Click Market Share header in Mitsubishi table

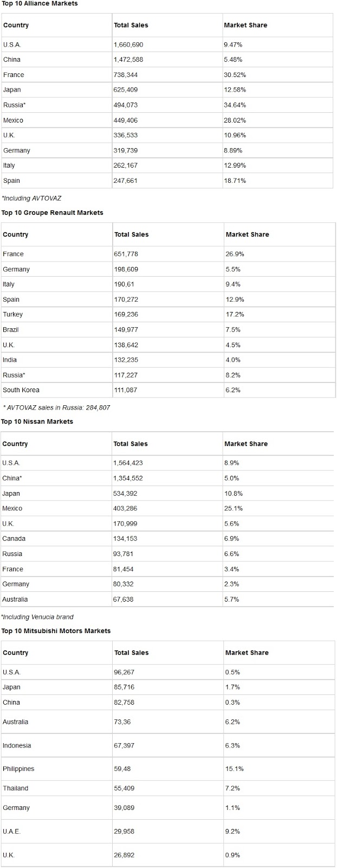point(247,653)
